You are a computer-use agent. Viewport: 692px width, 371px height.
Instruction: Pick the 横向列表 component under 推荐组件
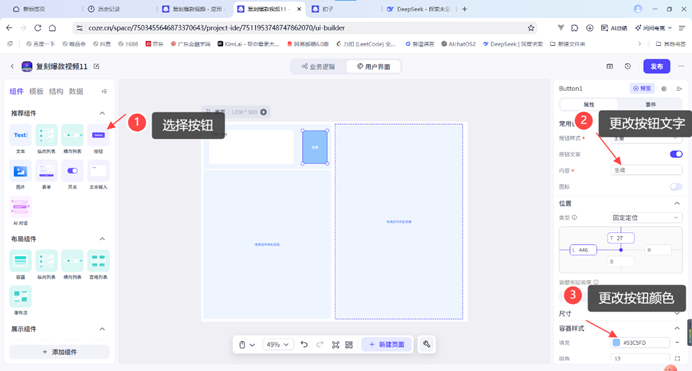coord(72,135)
